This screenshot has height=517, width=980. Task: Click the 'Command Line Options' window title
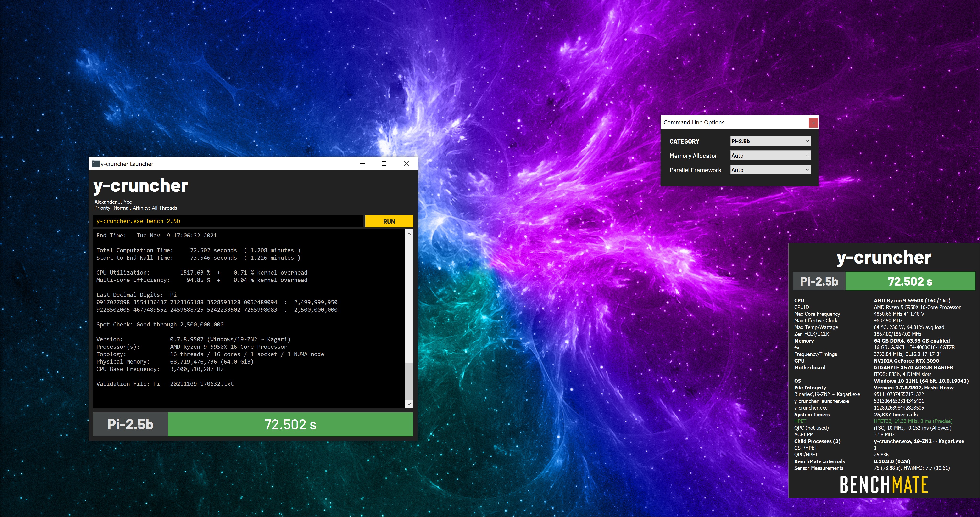coord(694,122)
